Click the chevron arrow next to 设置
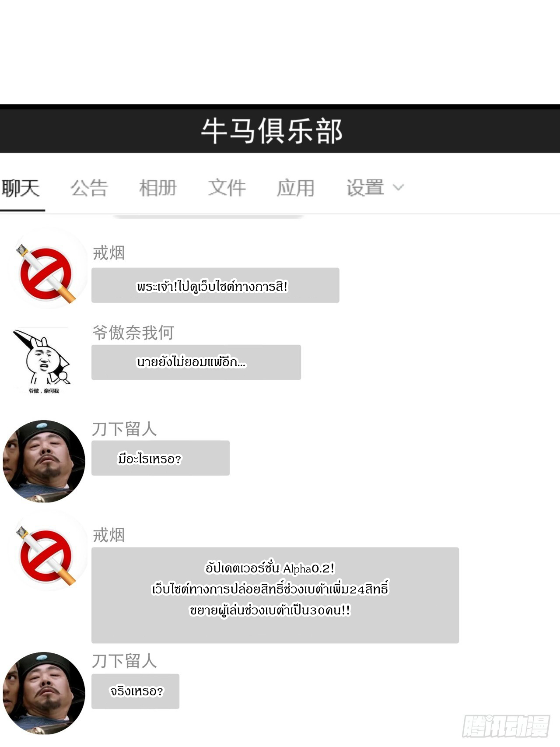The height and width of the screenshot is (747, 560). tap(398, 188)
